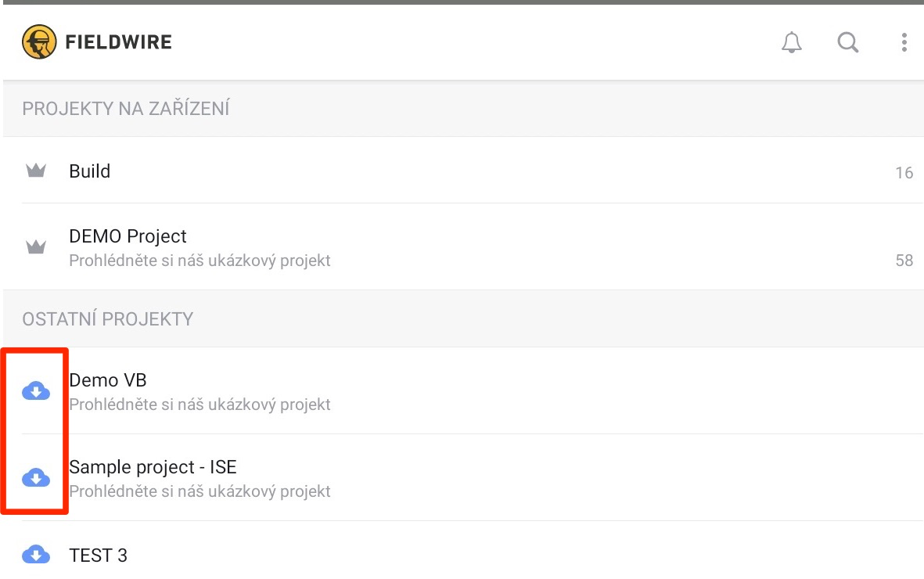
Task: Download the Demo VB project
Action: click(36, 390)
